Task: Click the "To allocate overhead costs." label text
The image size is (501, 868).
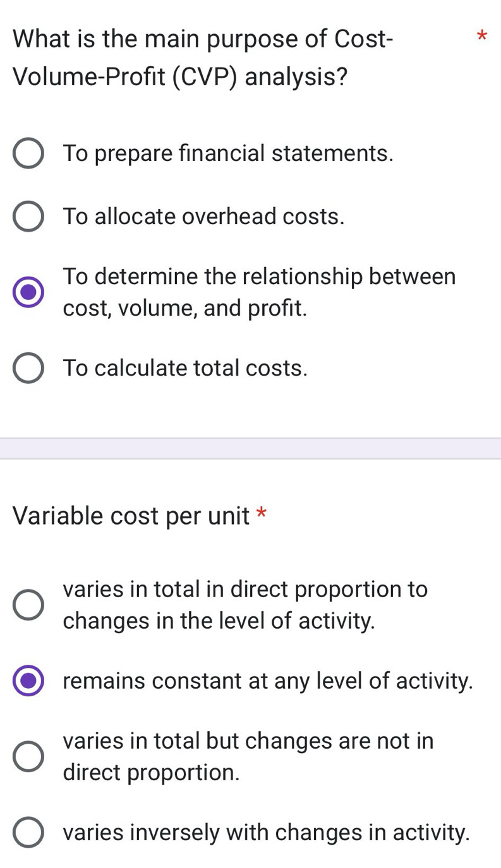Action: tap(204, 217)
